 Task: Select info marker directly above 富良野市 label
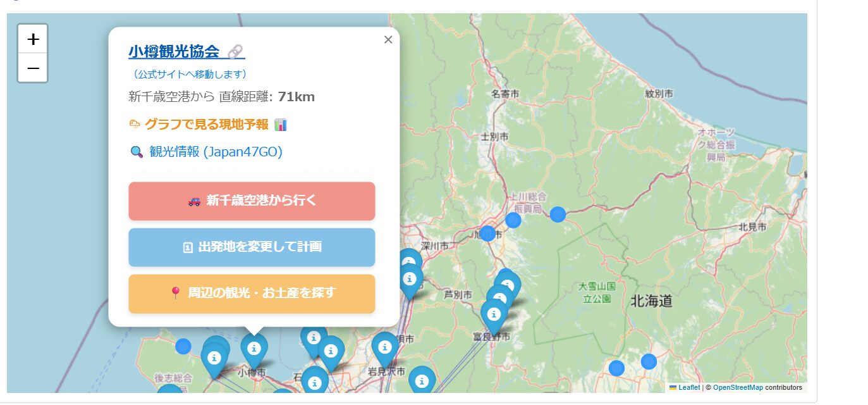pos(494,314)
